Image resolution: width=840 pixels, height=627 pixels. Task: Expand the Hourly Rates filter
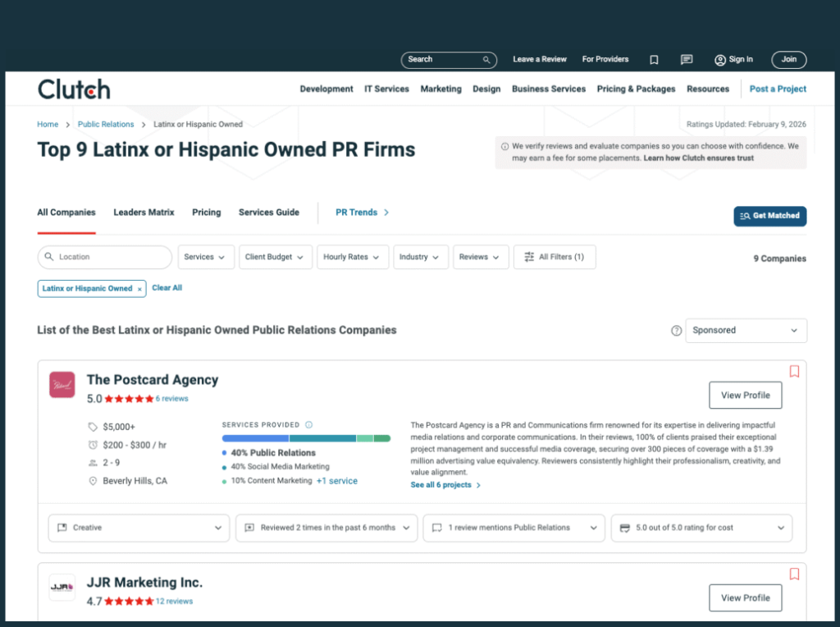click(x=351, y=257)
